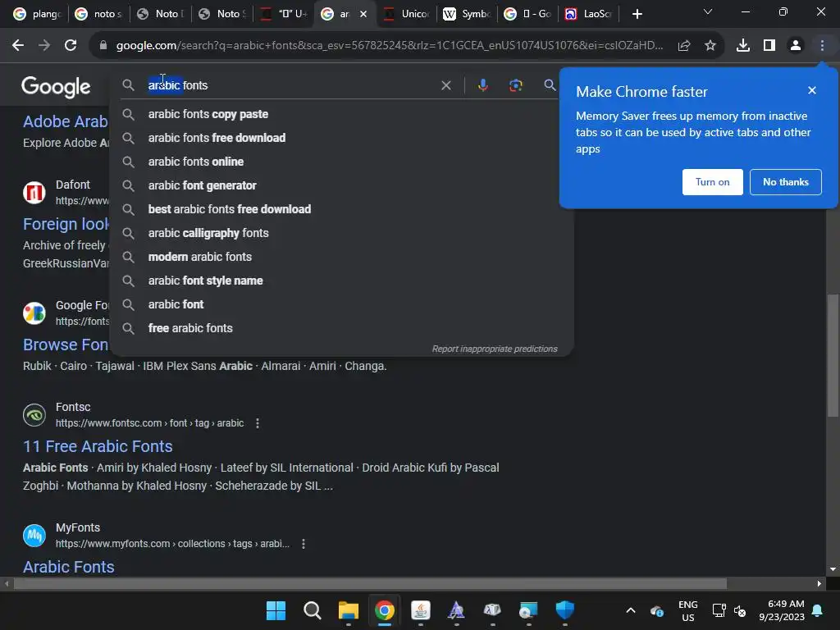Screen dimensions: 840x630
Task: Decline Memory Saver with No thanks
Action: coord(785,182)
